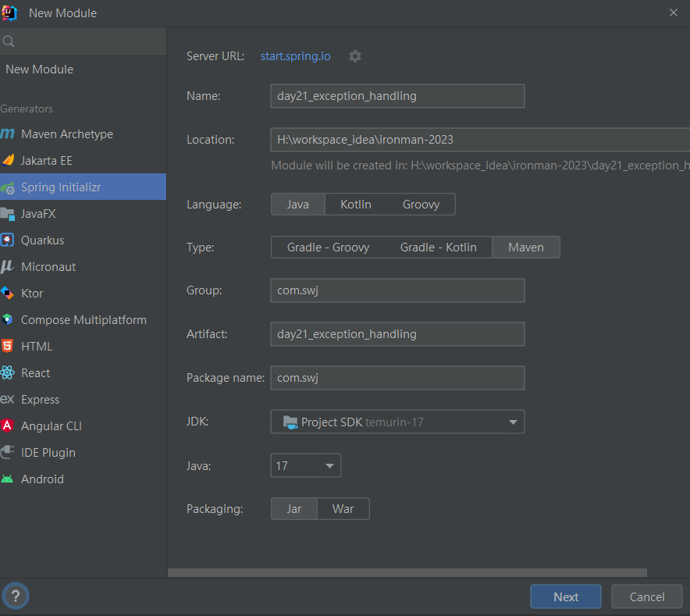690x616 pixels.
Task: Switch language to Kotlin
Action: pos(356,205)
